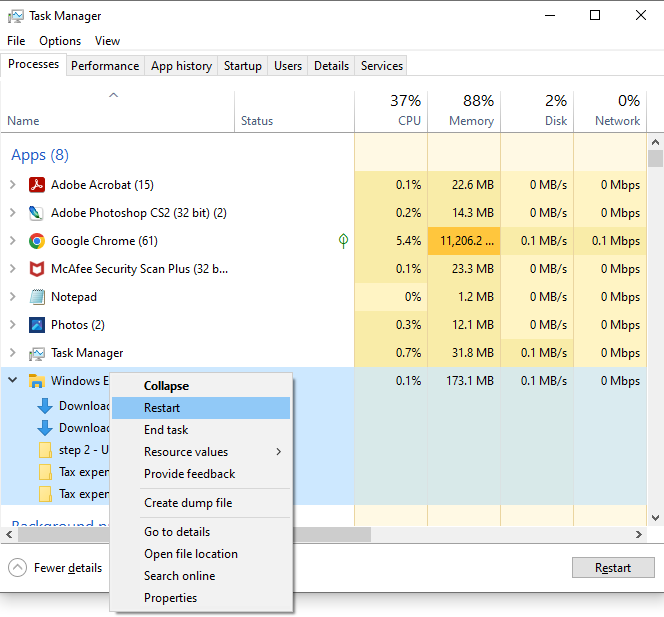This screenshot has height=617, width=664.
Task: Choose Properties in the context menu
Action: click(201, 598)
